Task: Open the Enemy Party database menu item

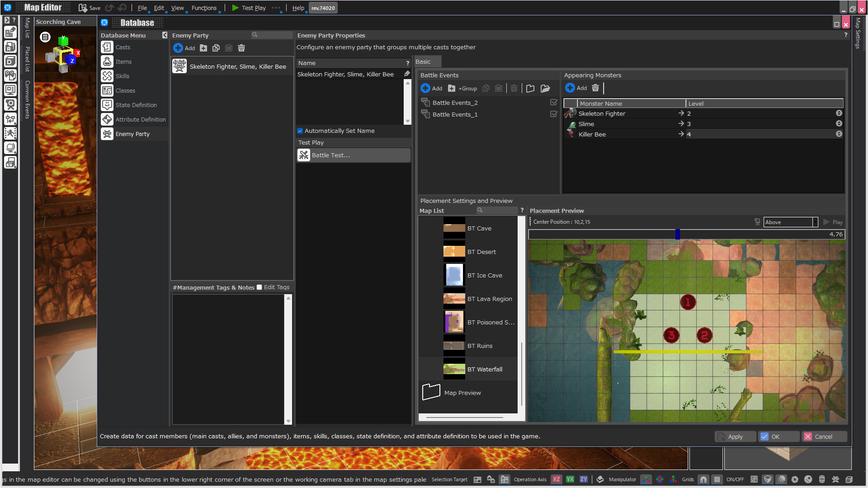Action: 132,134
